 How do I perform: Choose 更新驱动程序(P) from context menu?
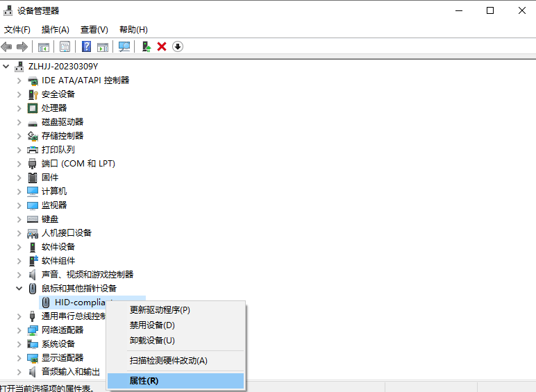pyautogui.click(x=176, y=309)
